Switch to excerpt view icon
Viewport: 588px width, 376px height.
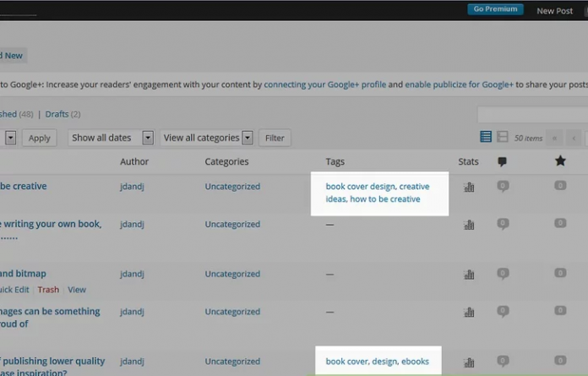tap(503, 137)
